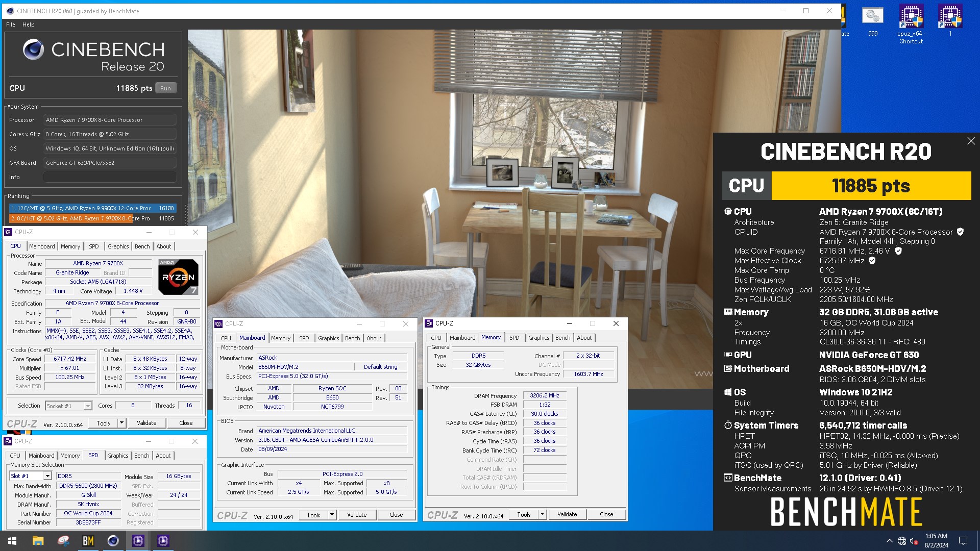
Task: Click CPU-Z title icon in Mainboard window
Action: coord(218,324)
